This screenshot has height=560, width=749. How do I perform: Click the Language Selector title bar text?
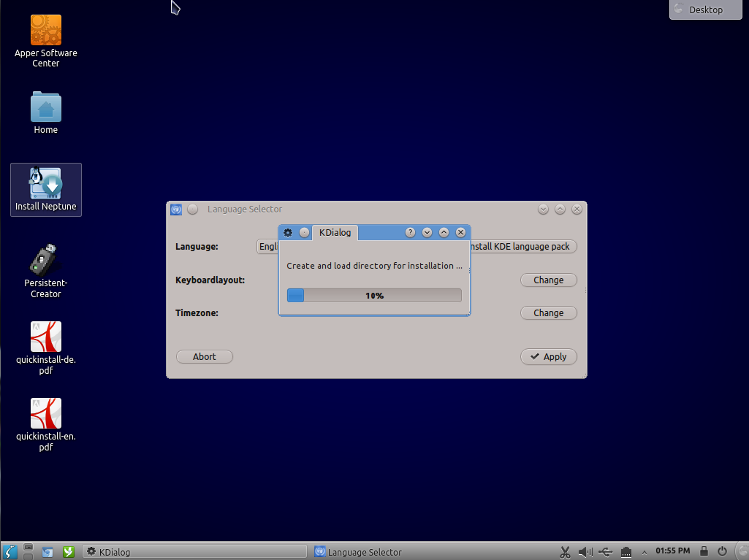pyautogui.click(x=245, y=209)
